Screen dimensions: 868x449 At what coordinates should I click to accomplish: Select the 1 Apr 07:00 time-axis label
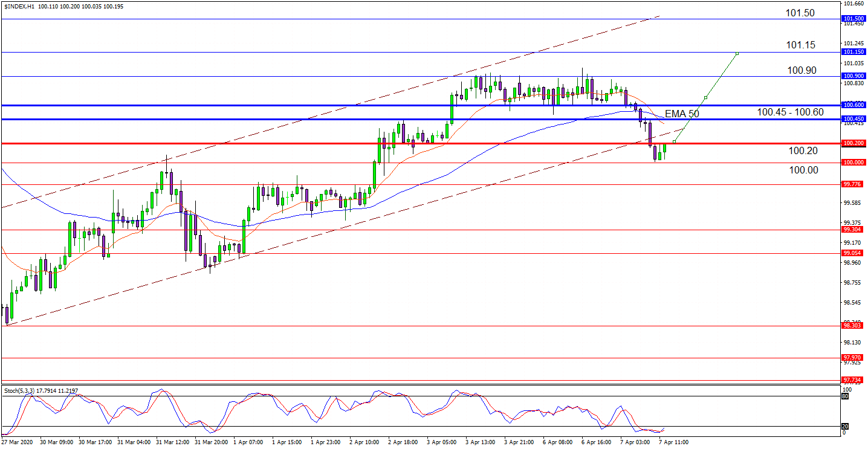pyautogui.click(x=248, y=442)
